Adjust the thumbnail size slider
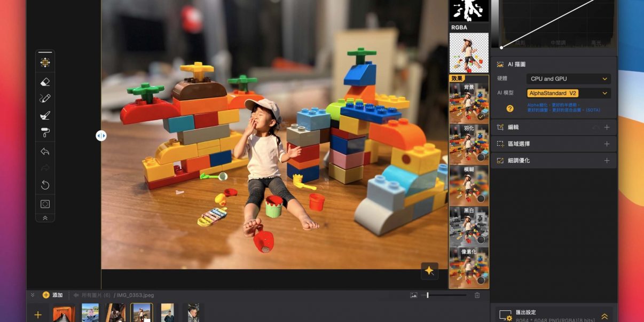The height and width of the screenshot is (322, 644). pyautogui.click(x=428, y=295)
